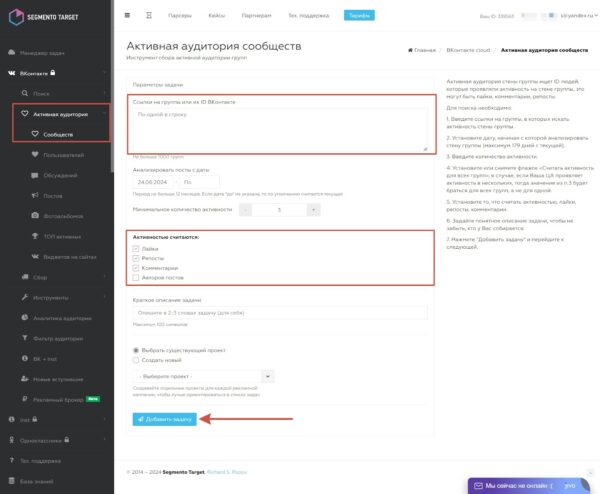
Task: Click heart icon next to Сообществ
Action: coord(35,134)
